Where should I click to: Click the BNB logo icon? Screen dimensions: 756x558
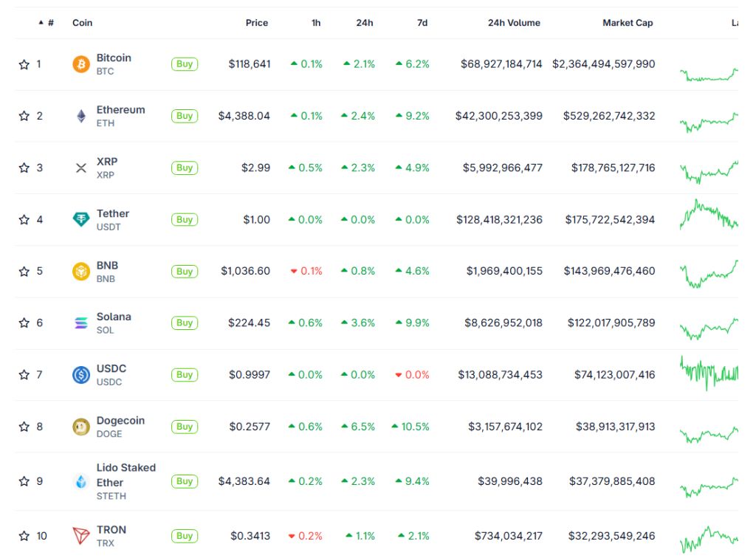click(81, 270)
